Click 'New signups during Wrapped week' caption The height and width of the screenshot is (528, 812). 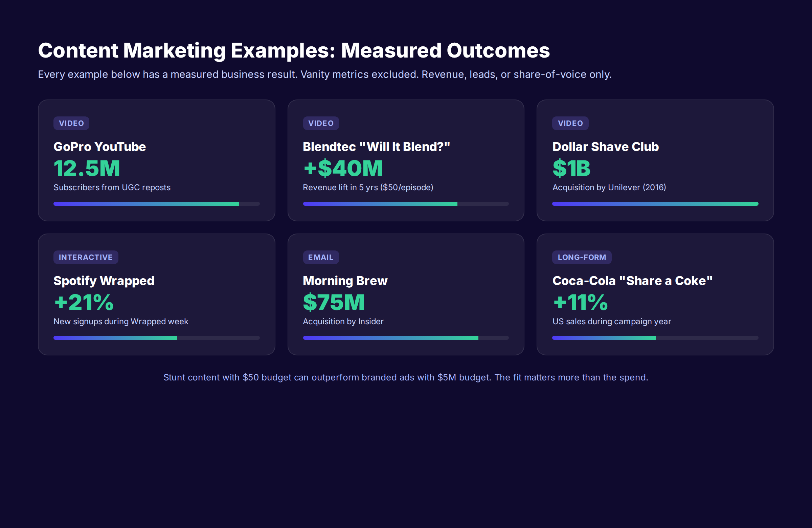pyautogui.click(x=121, y=322)
